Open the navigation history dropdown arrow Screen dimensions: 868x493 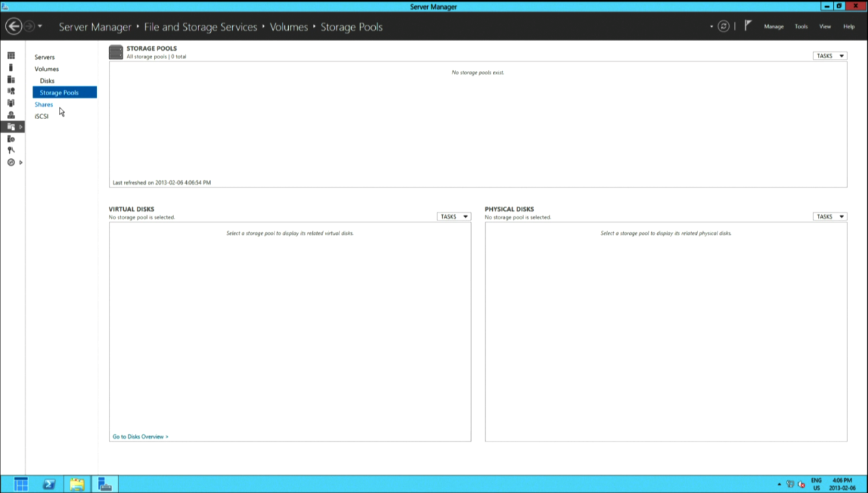40,27
